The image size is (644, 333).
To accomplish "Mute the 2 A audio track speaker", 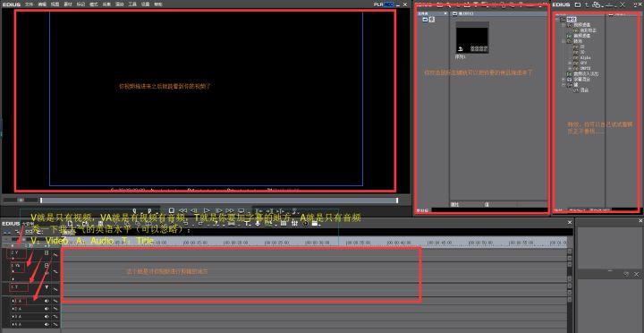I will tap(47, 309).
